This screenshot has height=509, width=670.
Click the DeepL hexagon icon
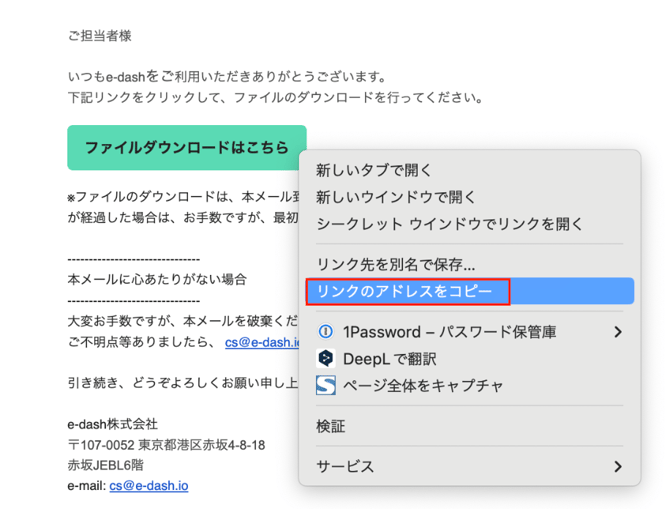click(x=325, y=358)
